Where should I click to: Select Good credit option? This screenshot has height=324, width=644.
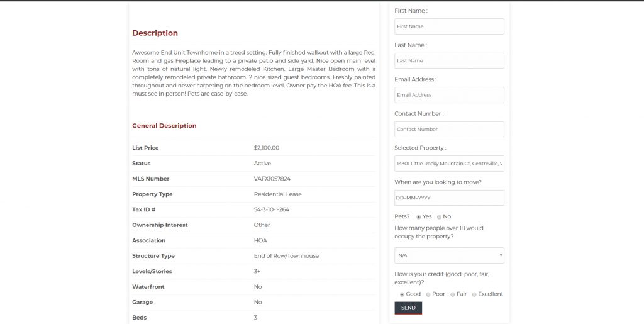[x=402, y=294]
